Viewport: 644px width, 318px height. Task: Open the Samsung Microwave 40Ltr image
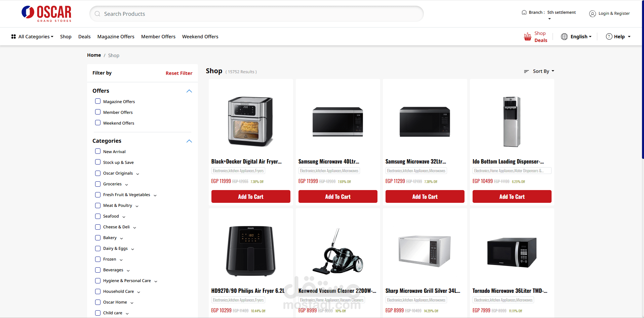click(x=338, y=122)
